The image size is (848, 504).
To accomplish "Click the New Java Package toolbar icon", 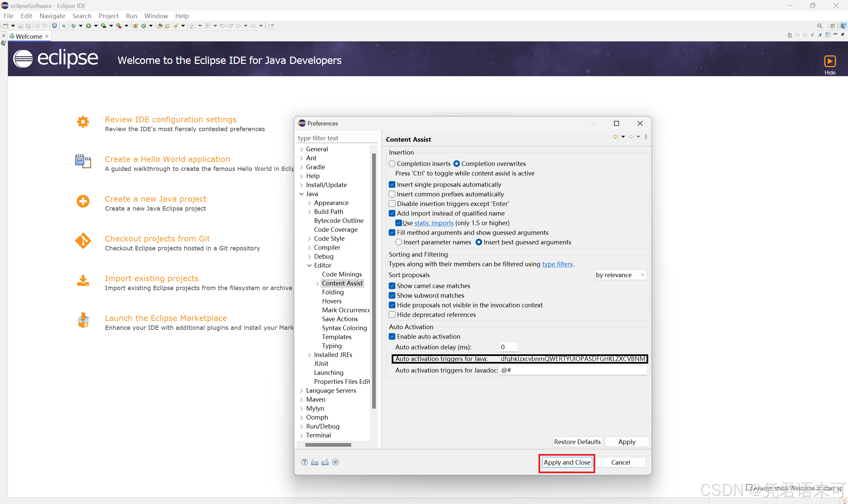I will coord(136,26).
